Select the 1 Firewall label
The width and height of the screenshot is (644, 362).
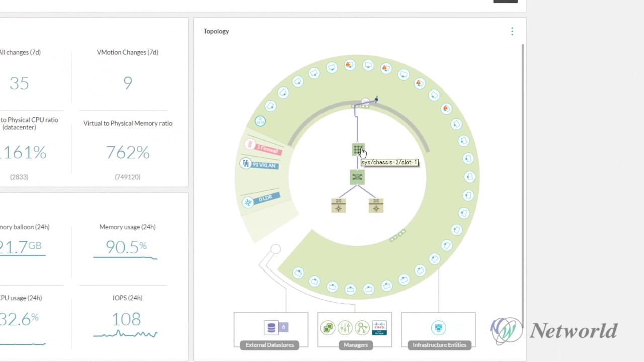[268, 149]
